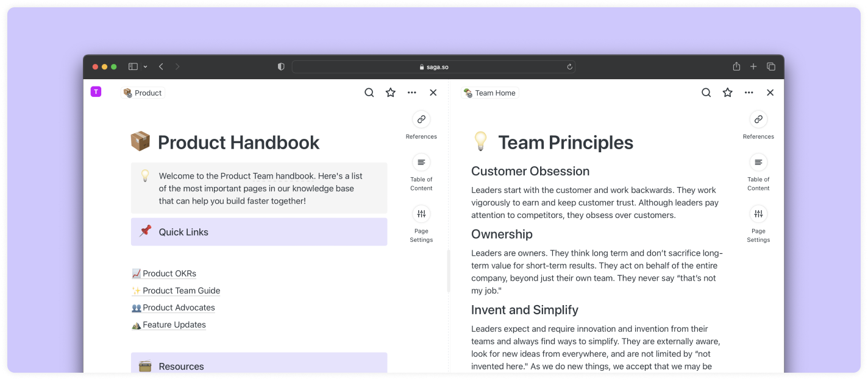Click the purple T workspace avatar
This screenshot has height=380, width=868.
[96, 92]
